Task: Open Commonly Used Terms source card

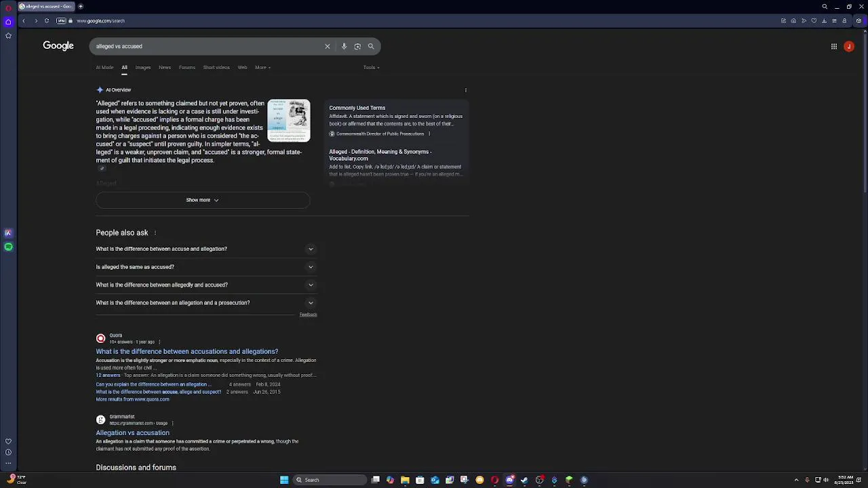Action: tap(396, 120)
